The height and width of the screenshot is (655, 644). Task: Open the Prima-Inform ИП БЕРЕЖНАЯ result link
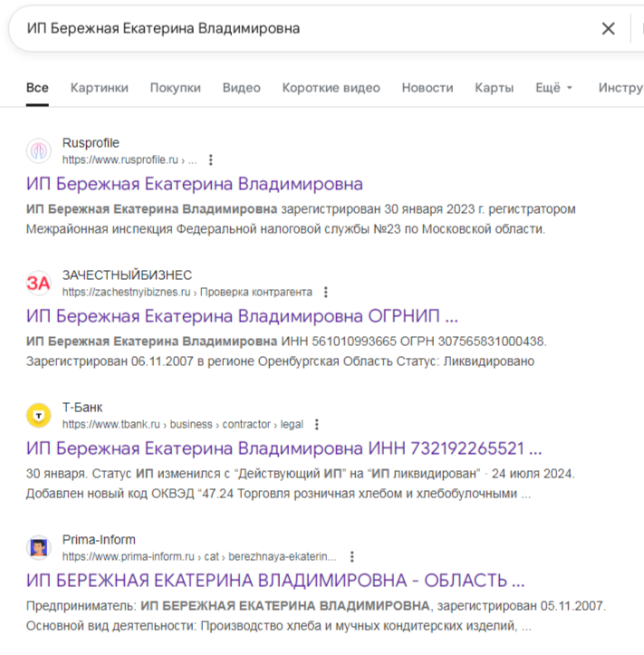[275, 581]
